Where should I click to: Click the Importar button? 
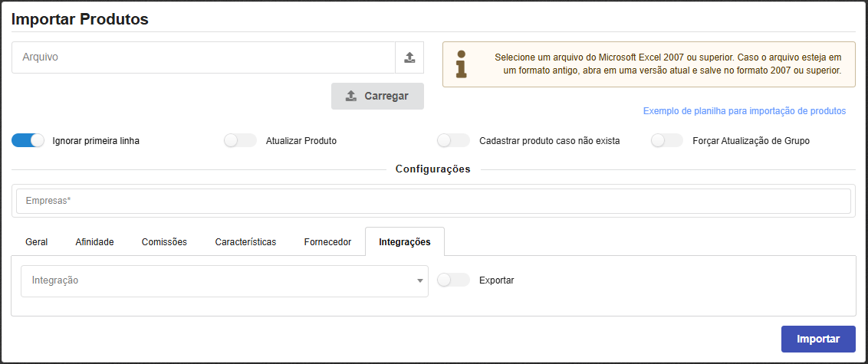click(x=818, y=339)
